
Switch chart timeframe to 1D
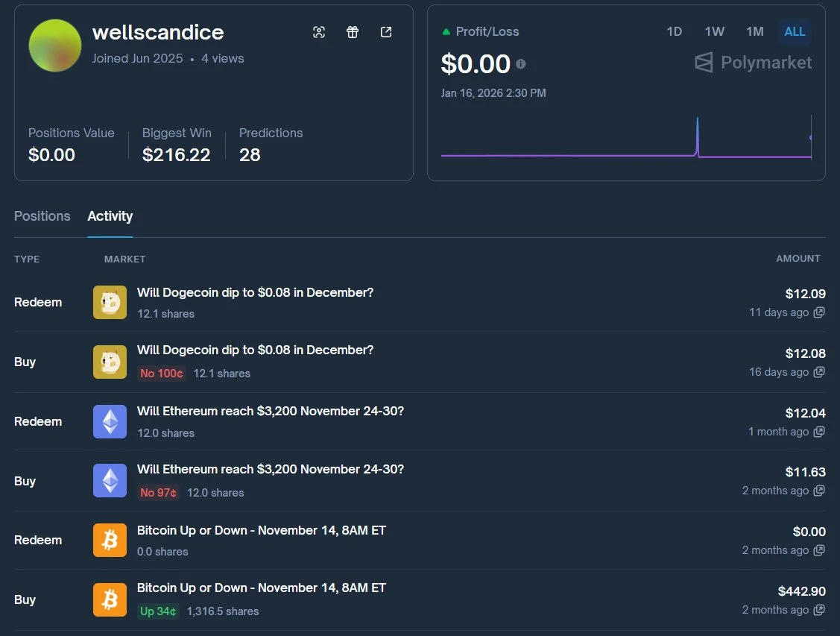point(674,32)
